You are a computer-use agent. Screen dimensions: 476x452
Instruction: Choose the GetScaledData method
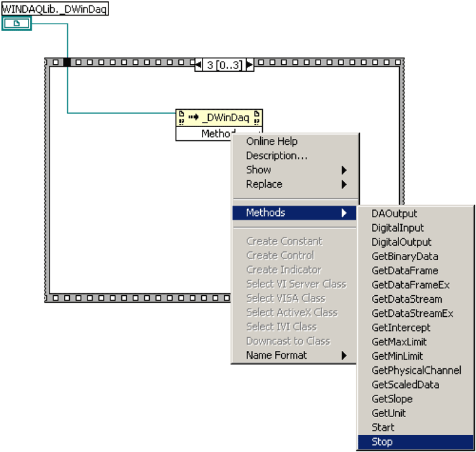pos(416,385)
